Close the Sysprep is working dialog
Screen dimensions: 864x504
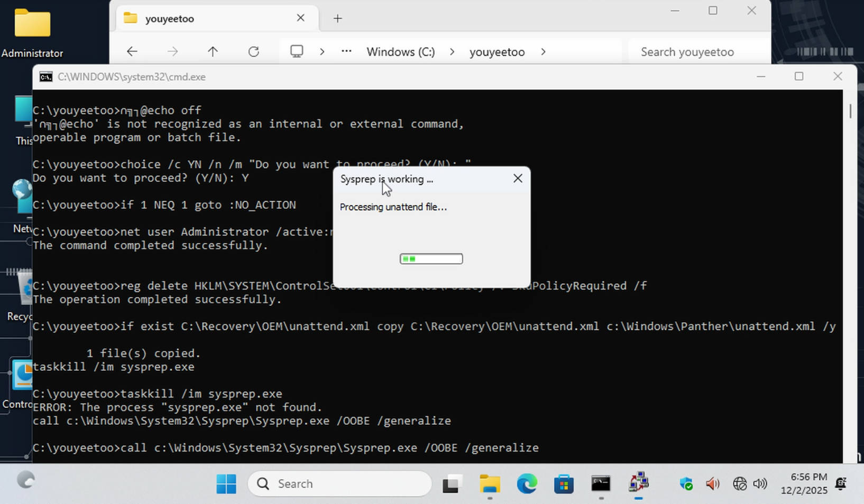(x=518, y=179)
